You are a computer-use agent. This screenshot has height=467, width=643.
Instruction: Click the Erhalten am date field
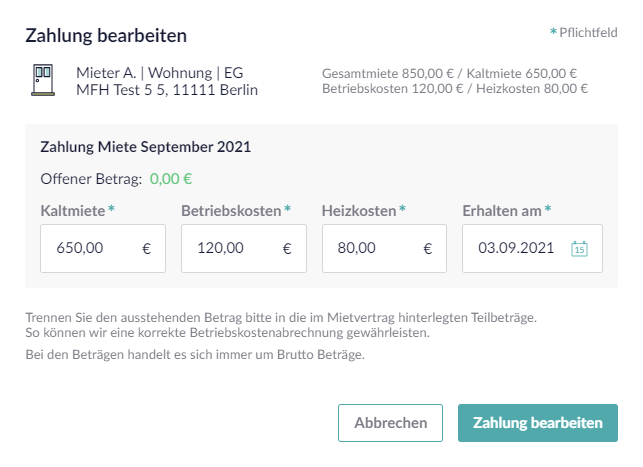pos(515,249)
